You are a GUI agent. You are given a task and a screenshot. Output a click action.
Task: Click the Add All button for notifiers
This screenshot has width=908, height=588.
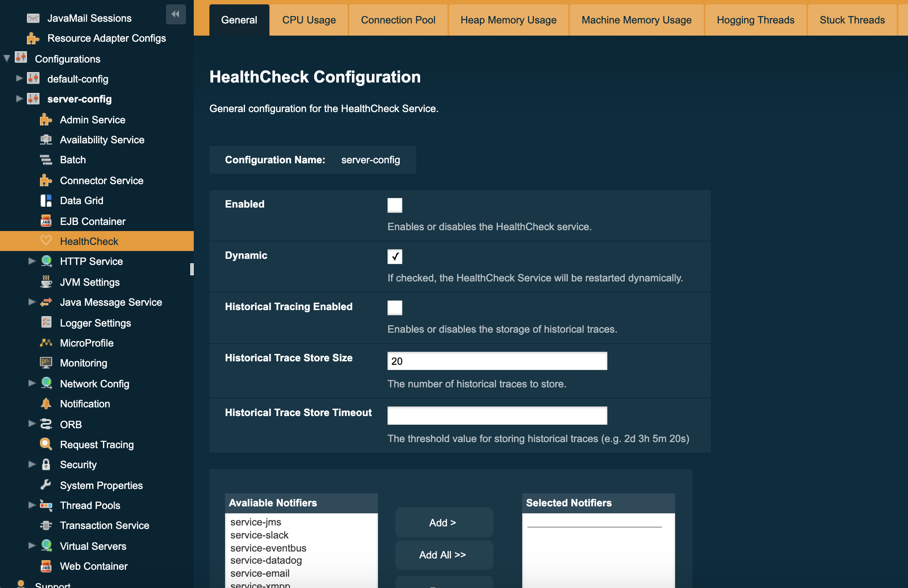click(x=444, y=555)
